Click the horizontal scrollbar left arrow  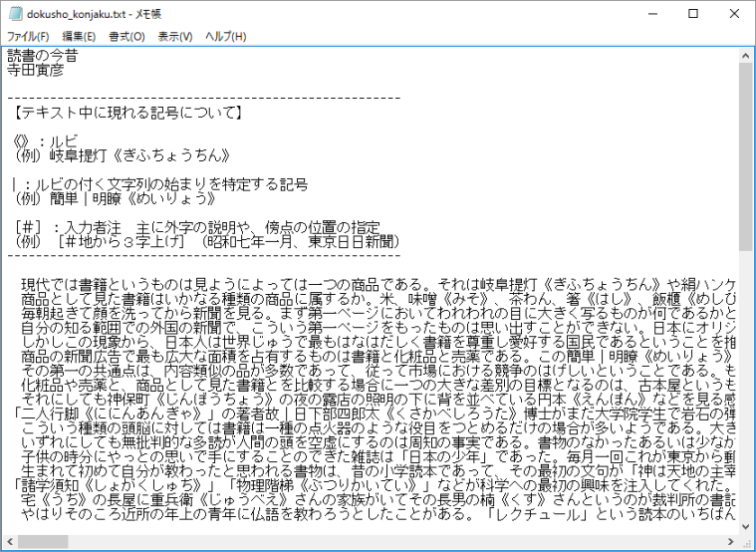point(9,541)
